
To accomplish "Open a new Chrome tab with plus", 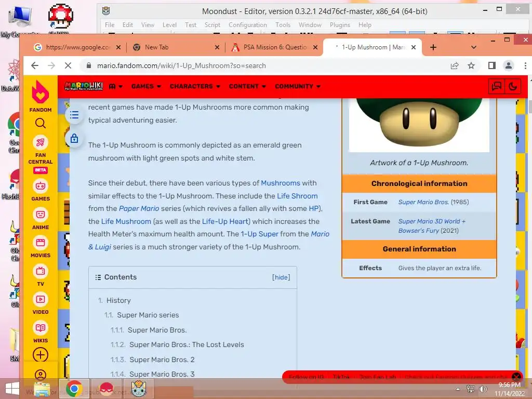I will click(x=433, y=47).
